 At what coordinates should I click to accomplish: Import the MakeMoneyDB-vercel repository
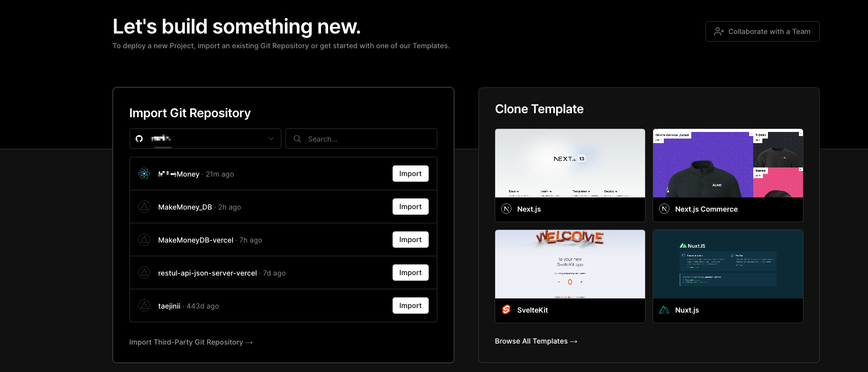click(x=410, y=240)
